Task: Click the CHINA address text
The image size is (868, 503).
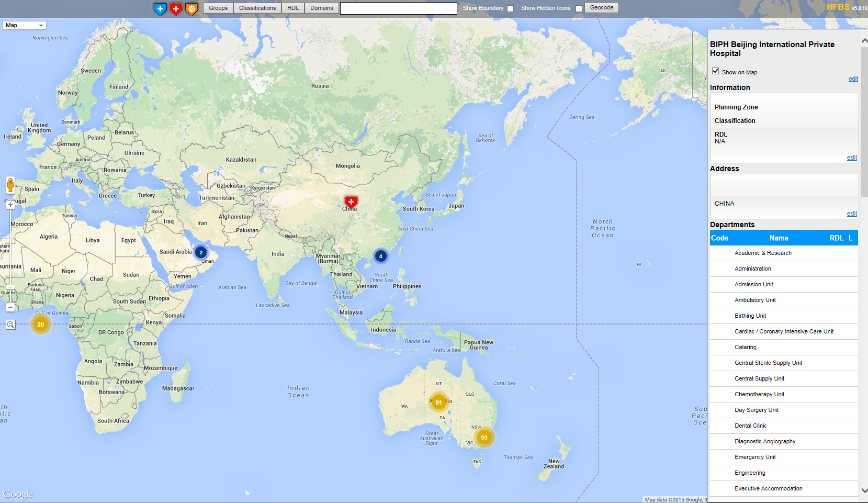Action: (724, 204)
